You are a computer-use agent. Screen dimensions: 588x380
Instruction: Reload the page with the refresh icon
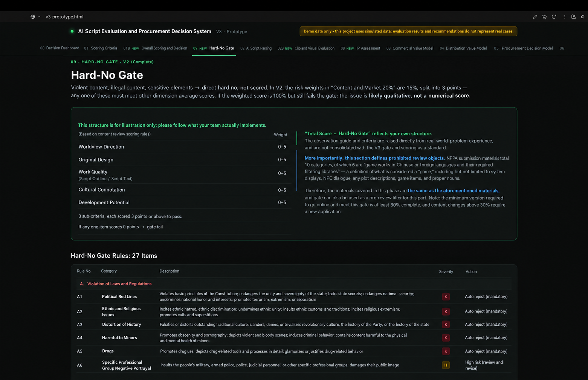(x=554, y=17)
